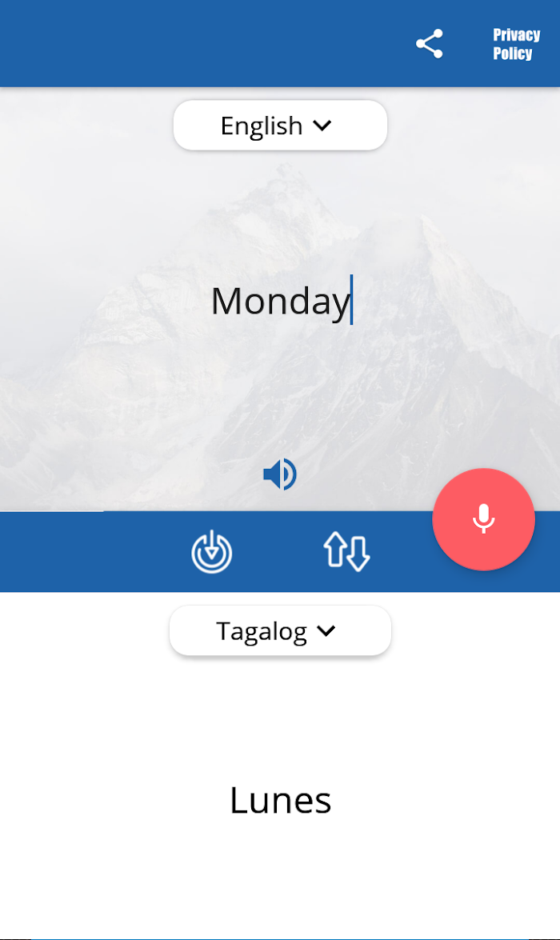Tap the circular download translate icon

(x=212, y=551)
